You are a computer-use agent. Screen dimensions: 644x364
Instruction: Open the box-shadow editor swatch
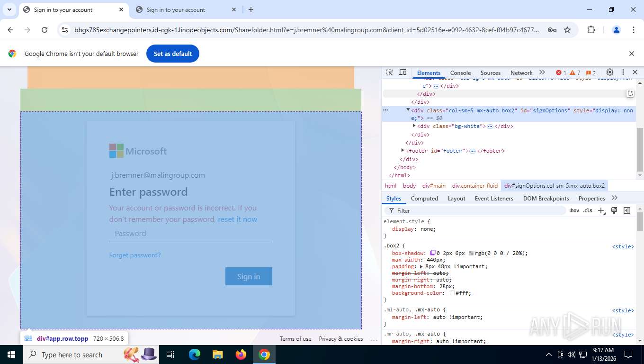pyautogui.click(x=432, y=253)
